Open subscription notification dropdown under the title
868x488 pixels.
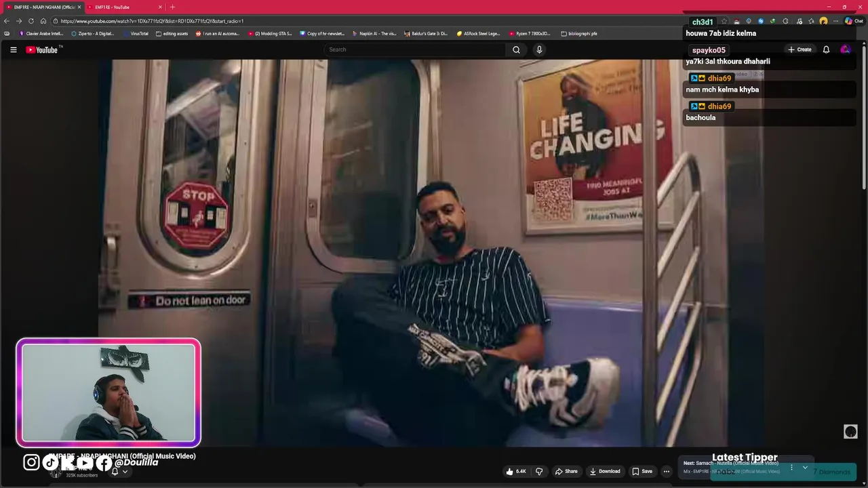click(x=119, y=471)
